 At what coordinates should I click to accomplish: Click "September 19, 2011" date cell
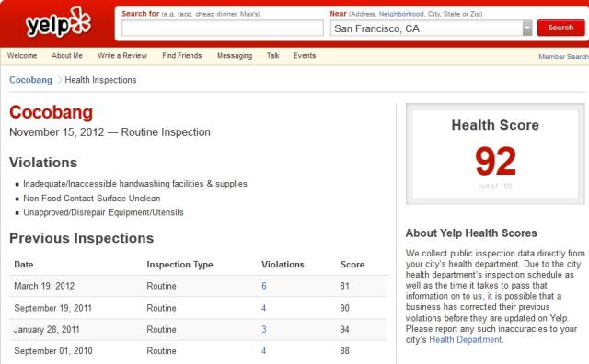[53, 308]
